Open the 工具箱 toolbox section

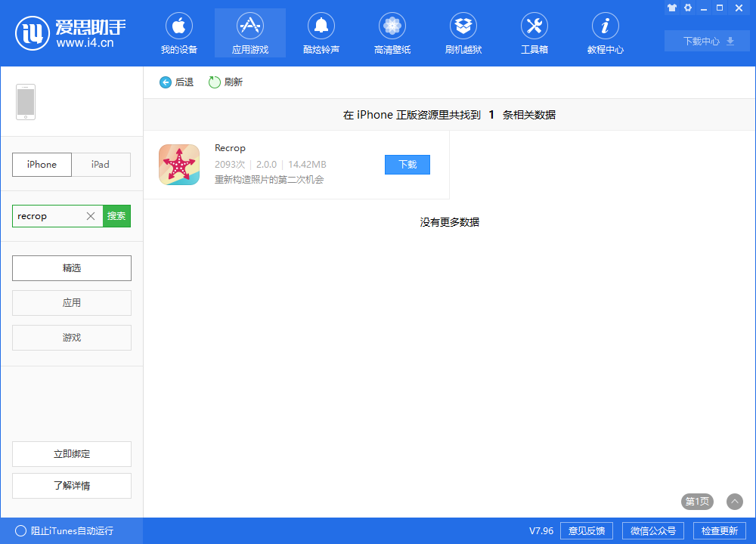(534, 32)
